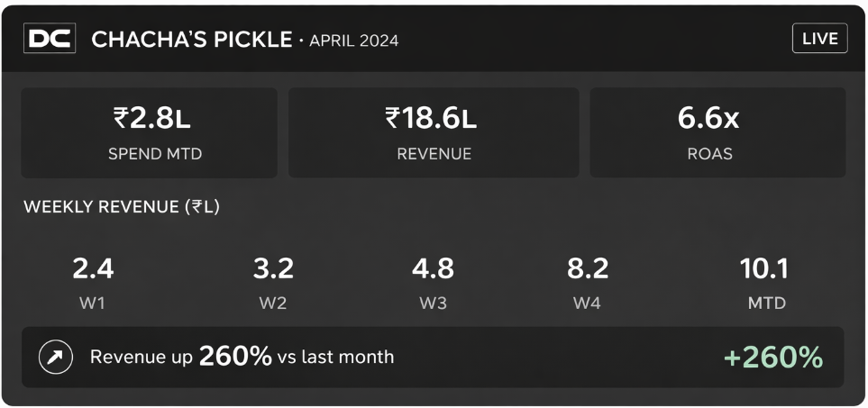Screen dimensions: 868x408
Task: Click the green +260% indicator
Action: [773, 358]
